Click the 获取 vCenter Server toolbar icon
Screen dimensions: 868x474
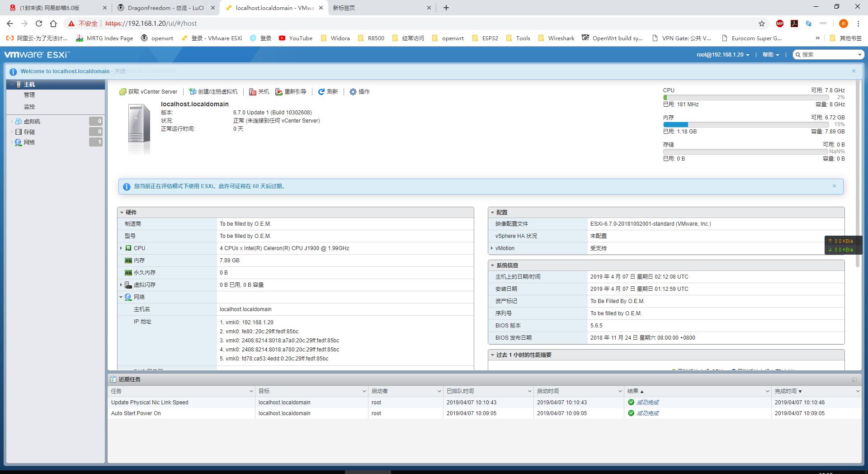click(123, 92)
